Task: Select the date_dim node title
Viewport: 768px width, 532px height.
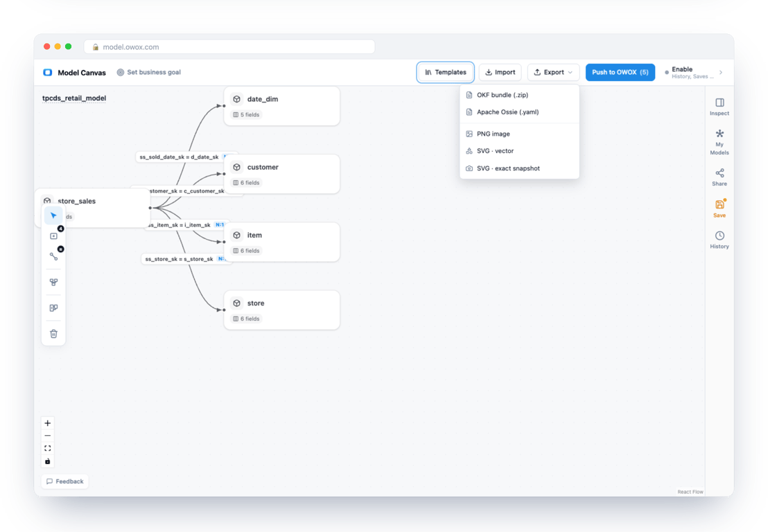Action: tap(263, 99)
